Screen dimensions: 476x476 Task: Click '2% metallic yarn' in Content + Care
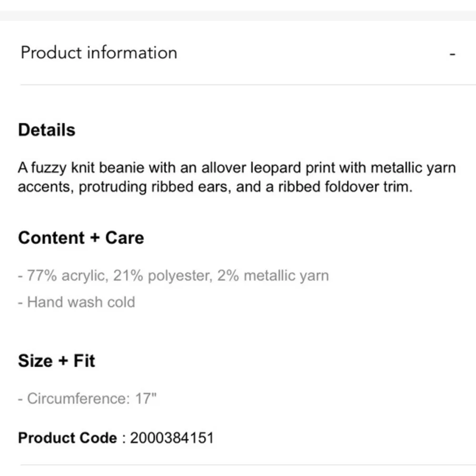pyautogui.click(x=273, y=276)
